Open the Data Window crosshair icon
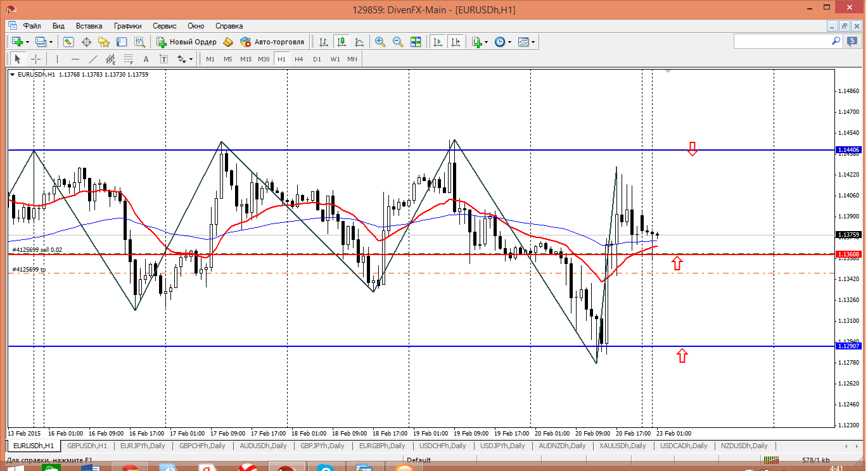Screen dimensions: 868x471 pyautogui.click(x=86, y=42)
